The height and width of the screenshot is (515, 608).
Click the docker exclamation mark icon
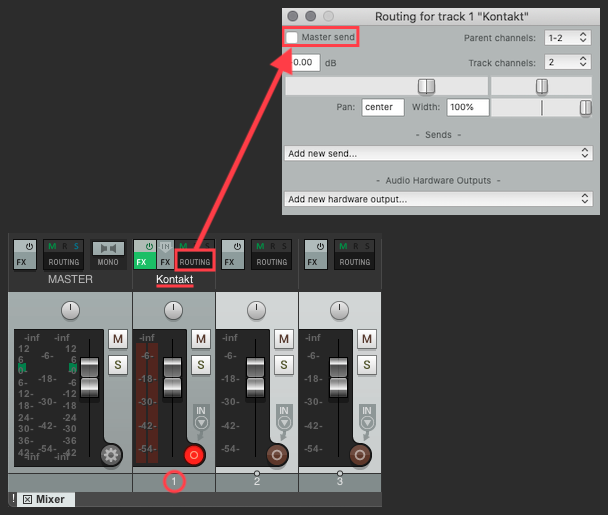(13, 498)
